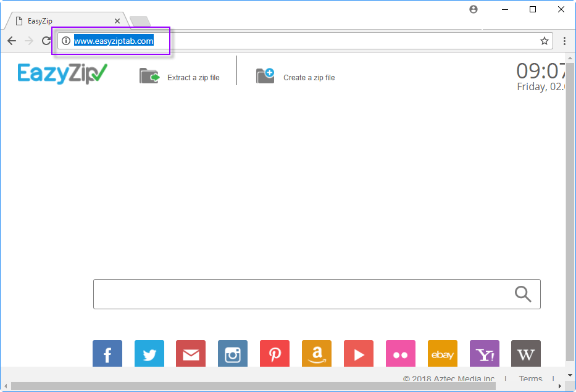576x392 pixels.
Task: Click the extract zip folder icon
Action: 149,76
